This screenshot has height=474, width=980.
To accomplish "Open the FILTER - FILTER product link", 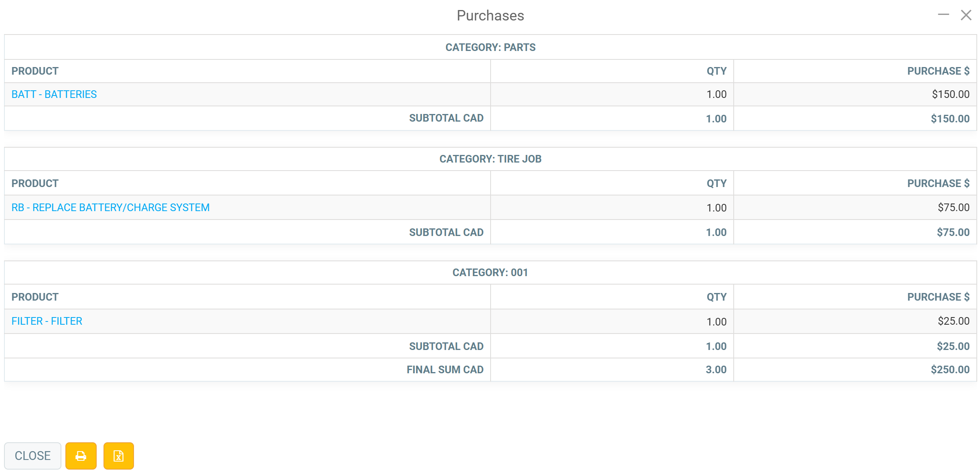I will click(x=47, y=321).
